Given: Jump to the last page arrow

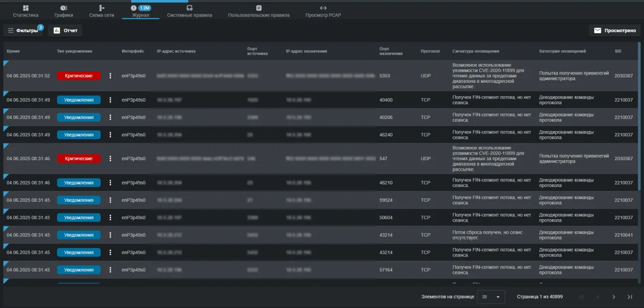Looking at the screenshot, I should point(630,297).
